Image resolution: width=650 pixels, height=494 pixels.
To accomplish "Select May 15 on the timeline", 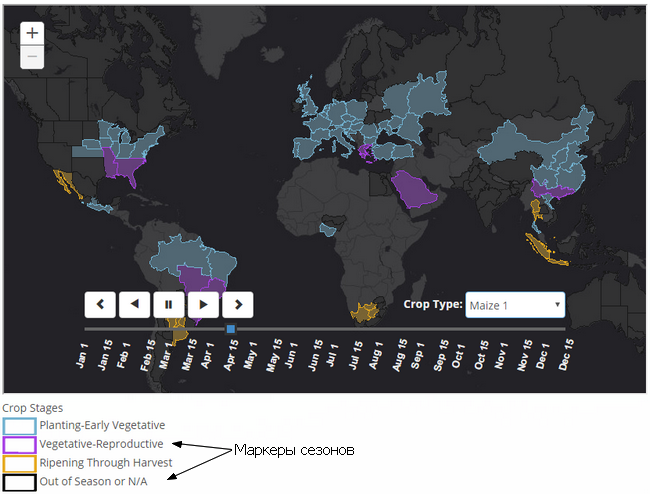I will (274, 355).
